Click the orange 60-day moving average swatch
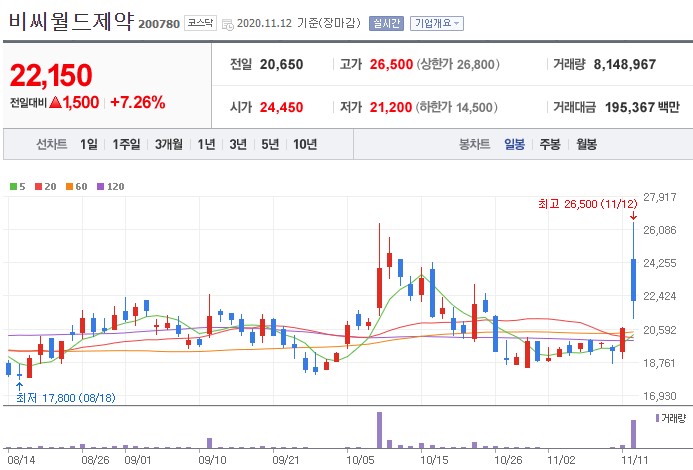This screenshot has height=470, width=693. coord(69,187)
